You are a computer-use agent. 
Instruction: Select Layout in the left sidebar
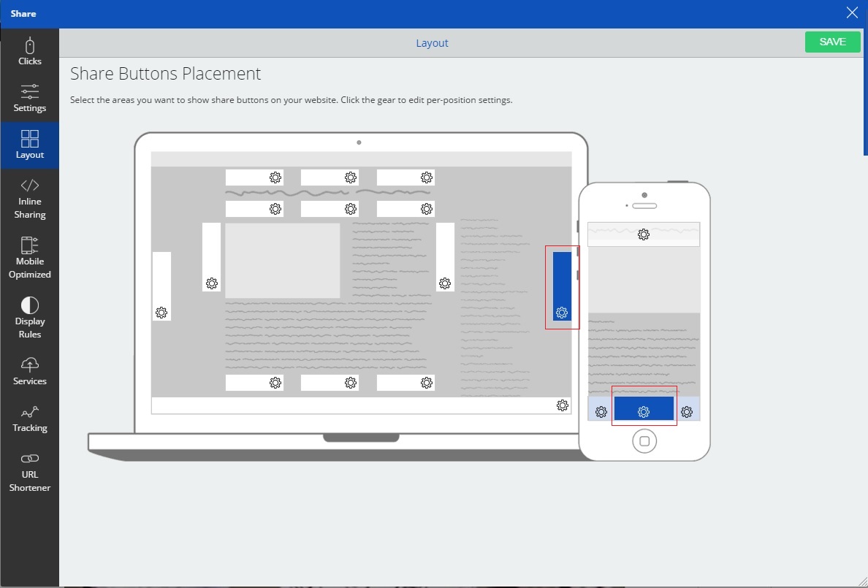tap(29, 145)
